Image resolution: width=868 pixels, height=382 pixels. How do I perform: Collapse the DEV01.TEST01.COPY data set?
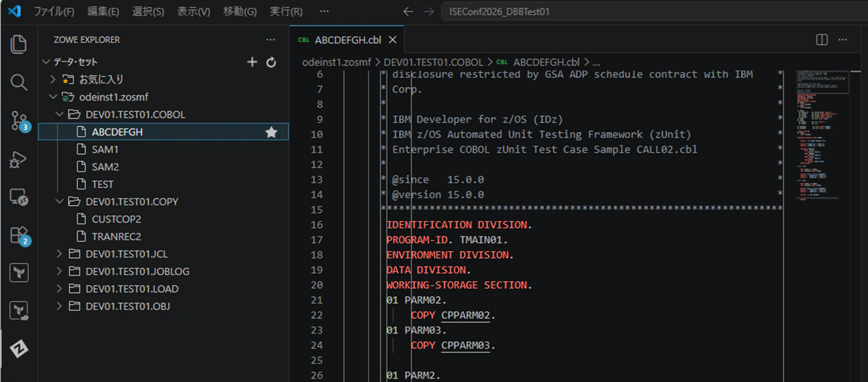point(59,201)
